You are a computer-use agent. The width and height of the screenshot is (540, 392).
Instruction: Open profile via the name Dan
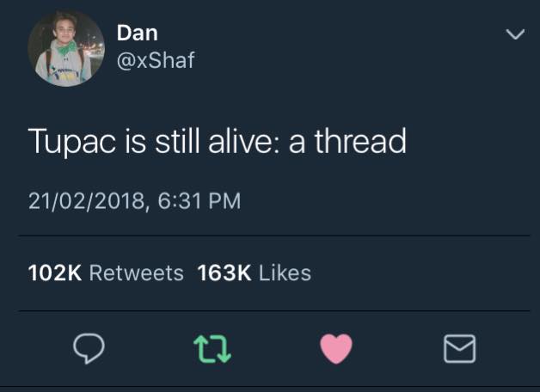point(137,33)
